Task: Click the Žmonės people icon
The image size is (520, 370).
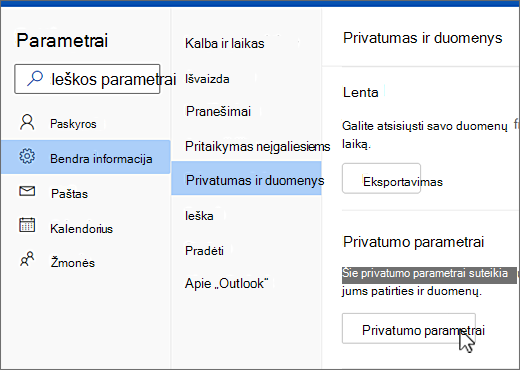Action: (27, 259)
